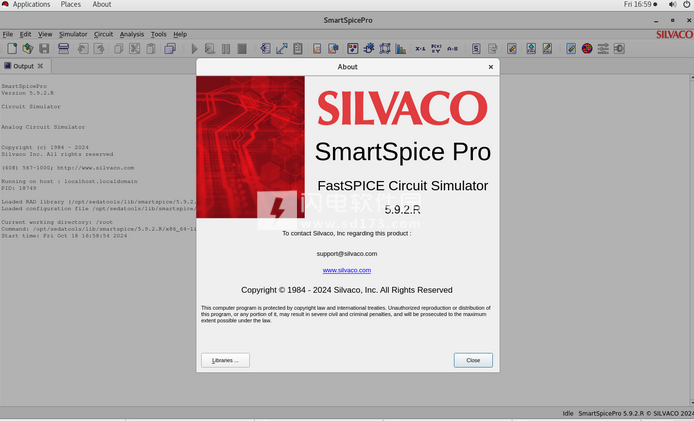
Task: Click the red color wheel icon
Action: pos(587,49)
